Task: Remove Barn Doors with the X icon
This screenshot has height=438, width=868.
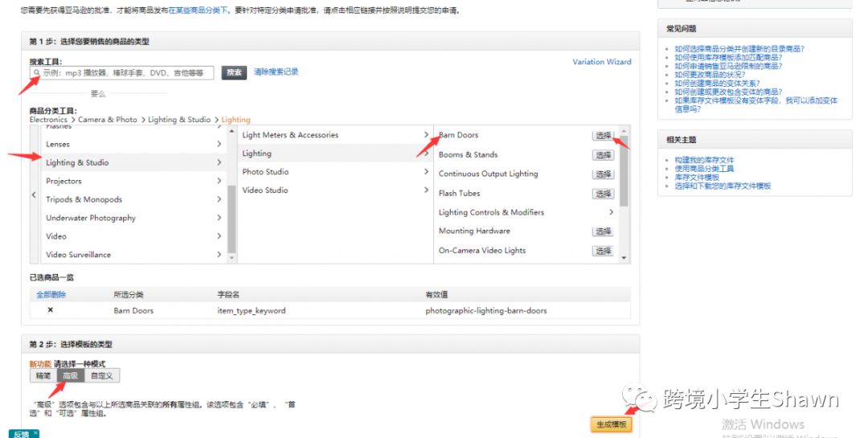Action: tap(51, 310)
